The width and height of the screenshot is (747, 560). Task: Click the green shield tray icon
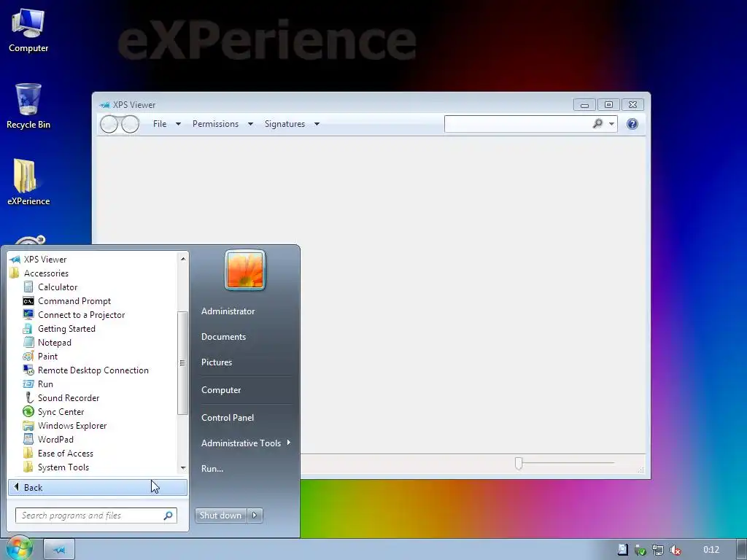point(640,550)
